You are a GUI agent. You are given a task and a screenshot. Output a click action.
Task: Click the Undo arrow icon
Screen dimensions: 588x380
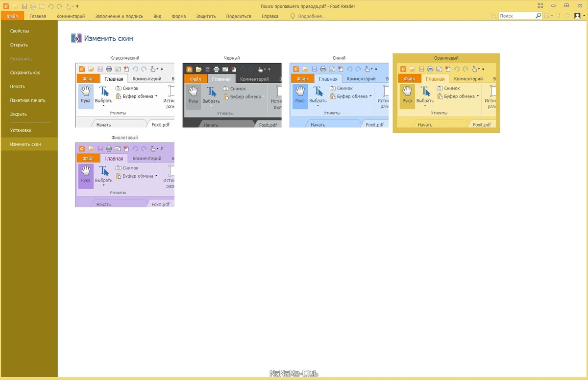51,6
